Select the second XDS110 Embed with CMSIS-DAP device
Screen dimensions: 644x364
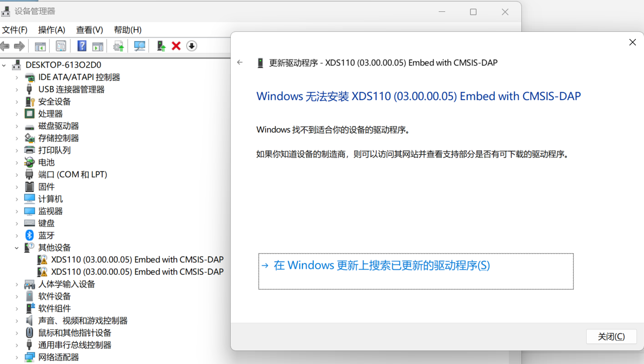pyautogui.click(x=137, y=272)
